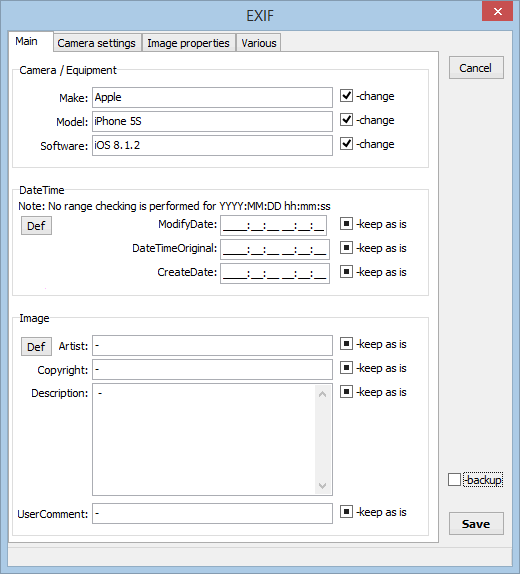The width and height of the screenshot is (520, 574).
Task: Click the DateTimeOriginal input field
Action: (275, 249)
